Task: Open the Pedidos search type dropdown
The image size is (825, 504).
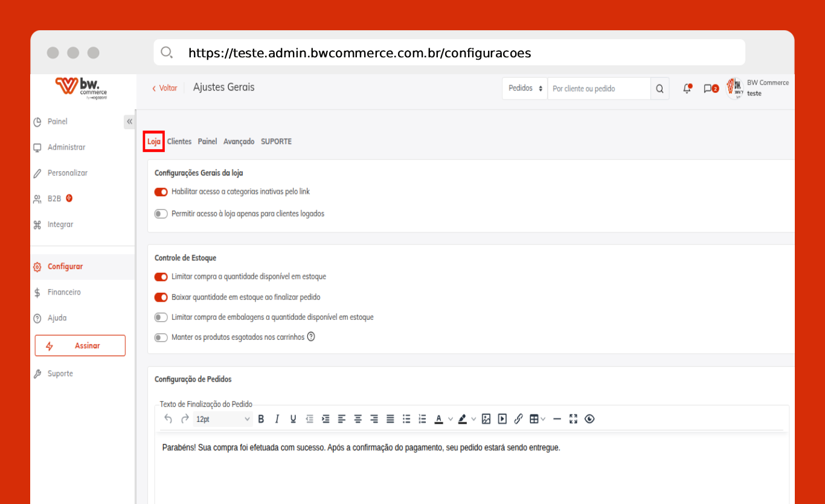Action: pos(524,89)
